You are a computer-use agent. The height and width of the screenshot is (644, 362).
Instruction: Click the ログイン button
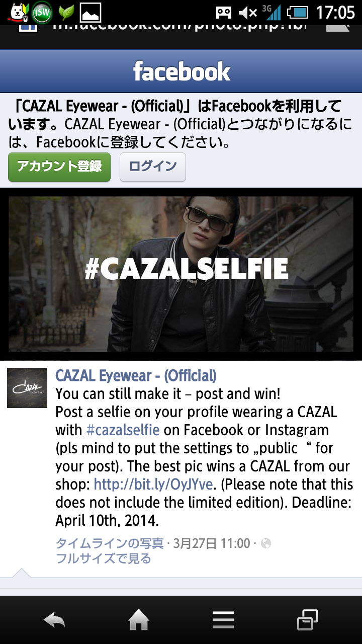[x=153, y=167]
